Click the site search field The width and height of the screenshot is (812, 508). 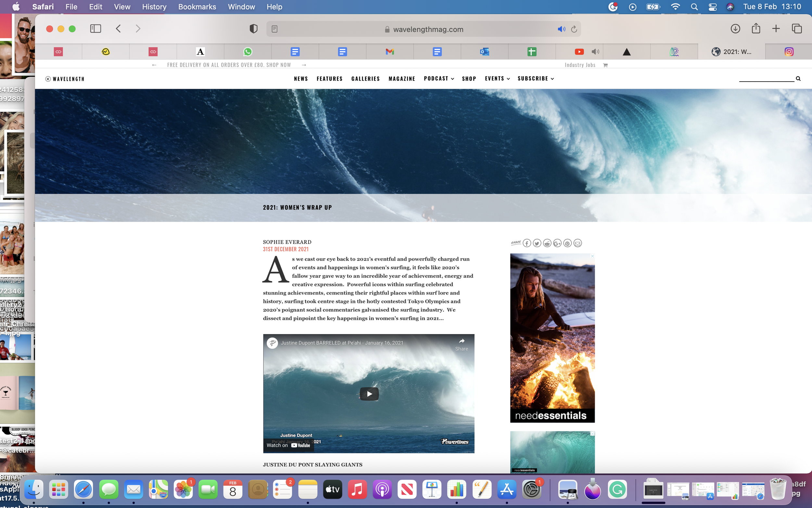(x=766, y=78)
